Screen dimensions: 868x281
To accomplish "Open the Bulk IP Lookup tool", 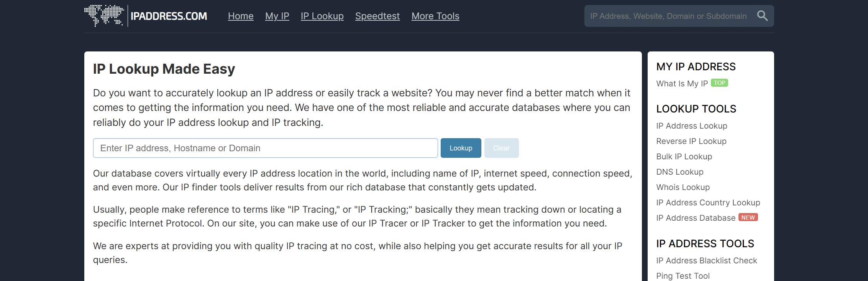I will click(x=684, y=156).
